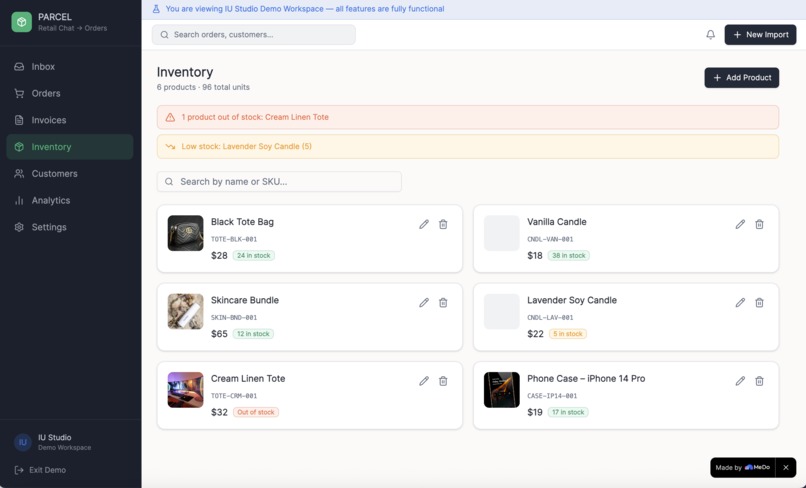Edit Phone Case iPhone 14 Pro pencil icon
Viewport: 806px width, 488px height.
click(x=740, y=381)
